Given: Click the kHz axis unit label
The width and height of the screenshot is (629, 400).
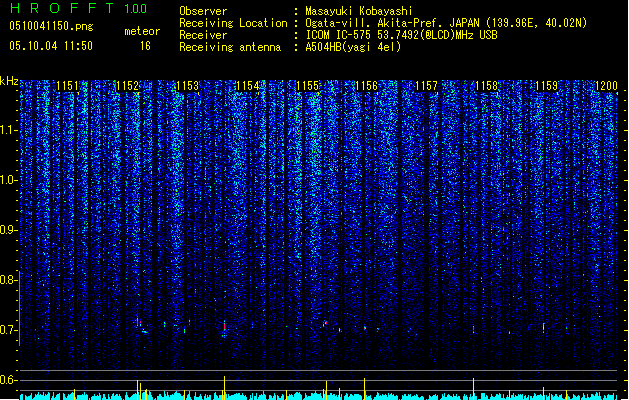Looking at the screenshot, I should (x=9, y=81).
